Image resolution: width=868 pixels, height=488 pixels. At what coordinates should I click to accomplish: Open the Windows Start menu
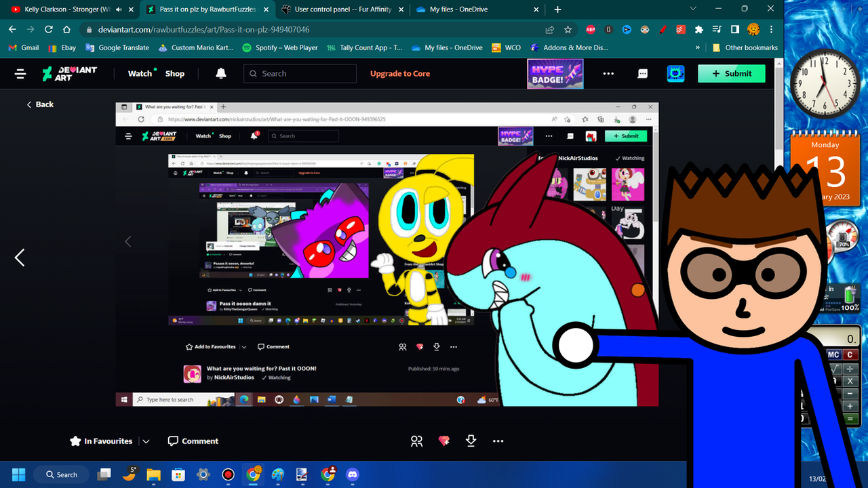(18, 474)
